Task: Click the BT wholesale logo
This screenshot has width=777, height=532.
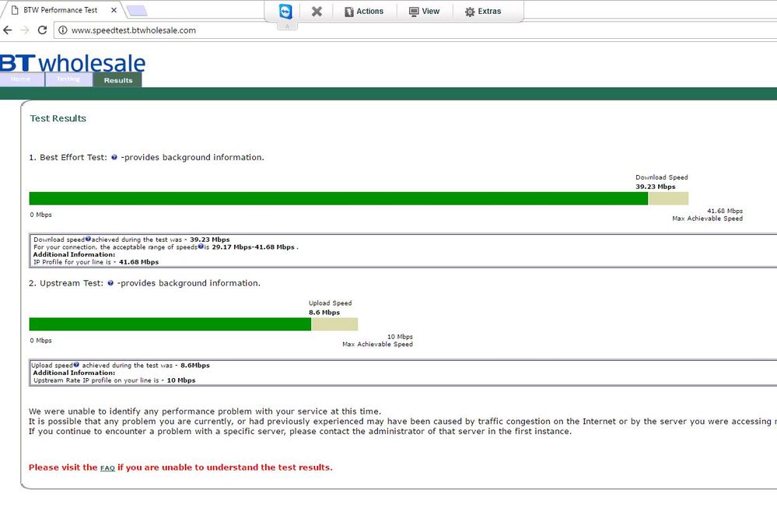Action: click(72, 63)
